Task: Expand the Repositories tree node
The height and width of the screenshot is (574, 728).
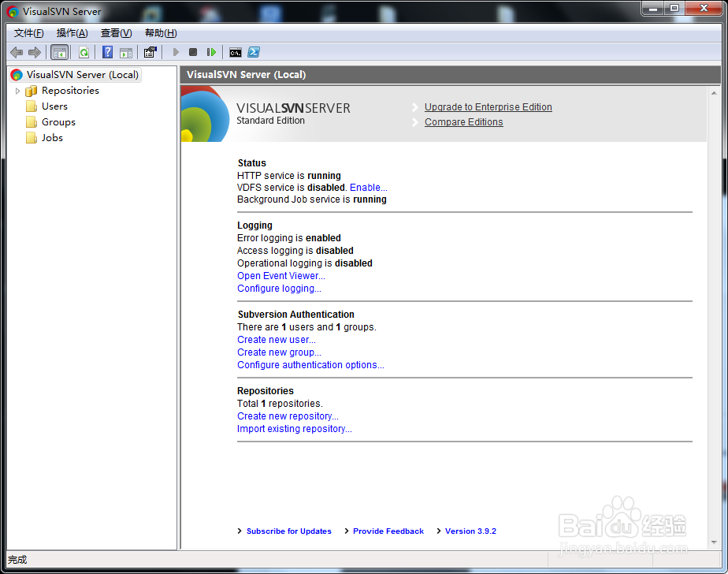Action: pos(17,91)
